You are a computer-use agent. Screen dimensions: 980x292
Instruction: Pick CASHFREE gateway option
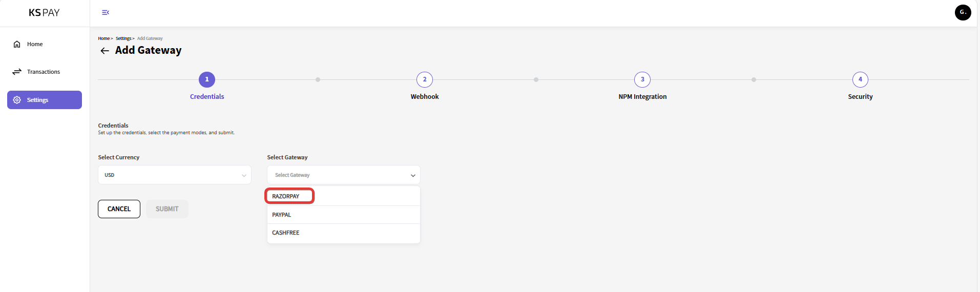tap(286, 233)
